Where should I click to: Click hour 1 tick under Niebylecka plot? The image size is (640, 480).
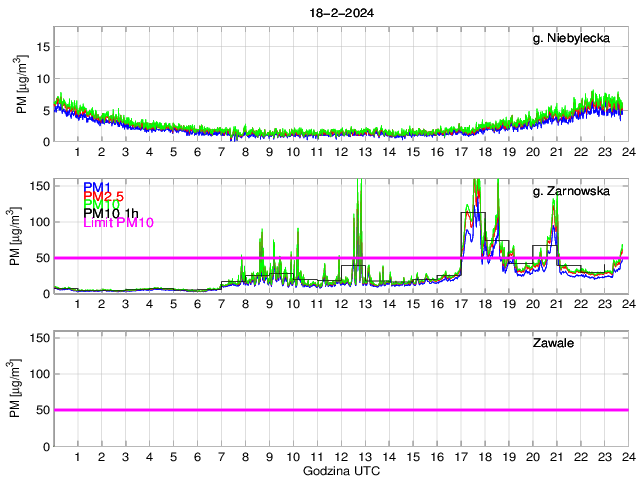tap(77, 152)
